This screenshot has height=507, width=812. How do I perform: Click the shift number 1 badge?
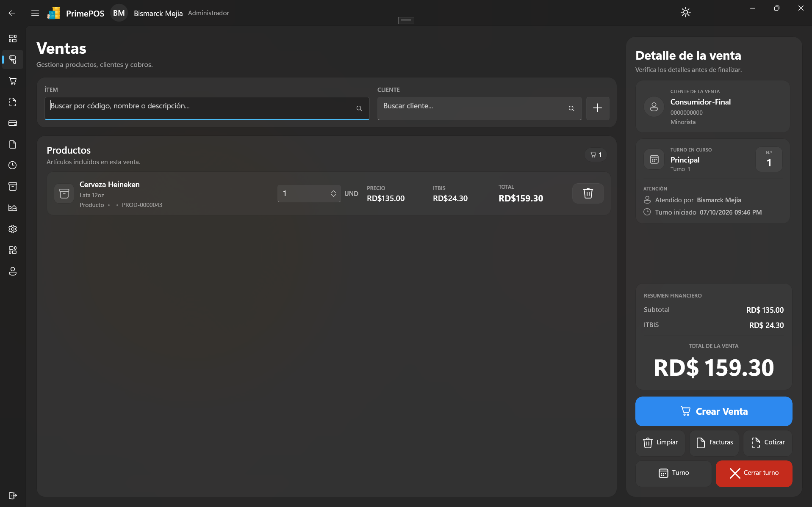(769, 160)
